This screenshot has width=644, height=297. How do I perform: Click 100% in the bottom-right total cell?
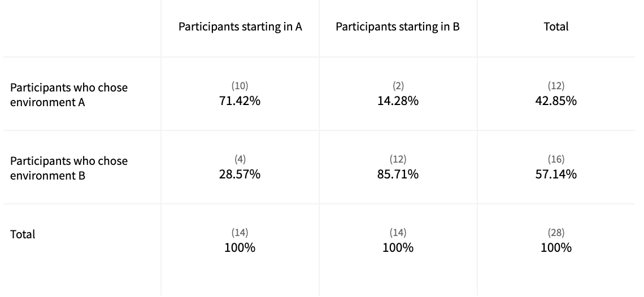click(x=556, y=247)
